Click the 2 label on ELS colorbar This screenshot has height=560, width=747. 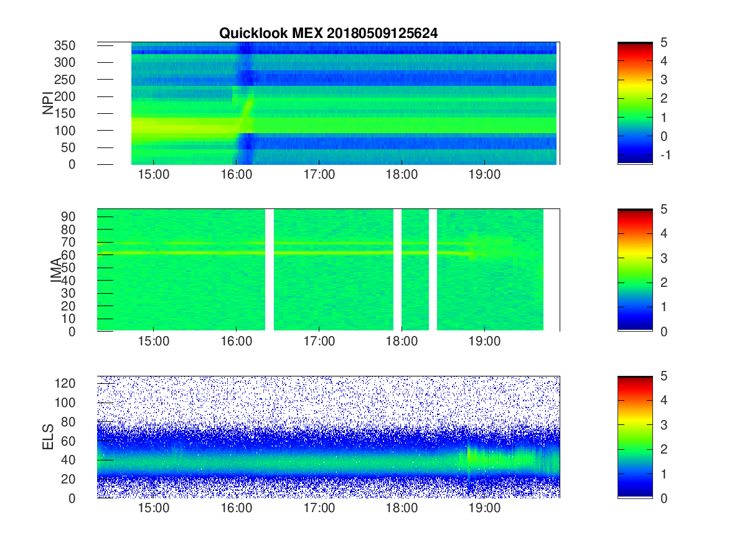point(663,449)
